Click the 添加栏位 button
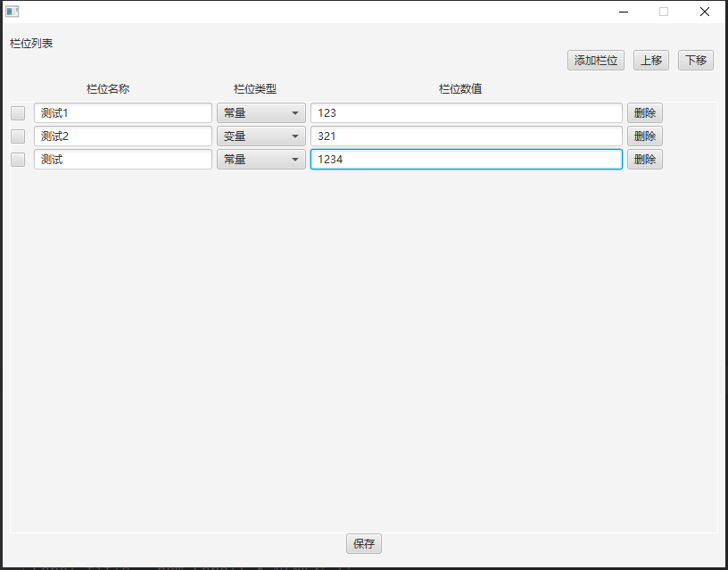 point(596,61)
